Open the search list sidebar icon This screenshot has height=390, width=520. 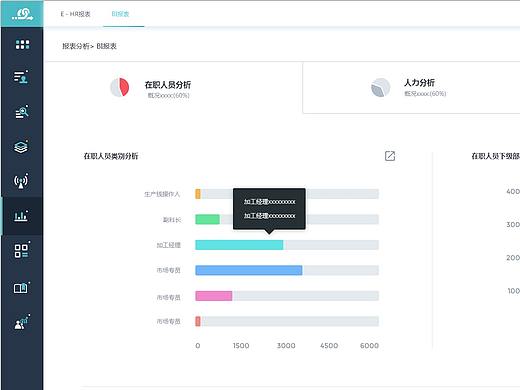coord(22,112)
